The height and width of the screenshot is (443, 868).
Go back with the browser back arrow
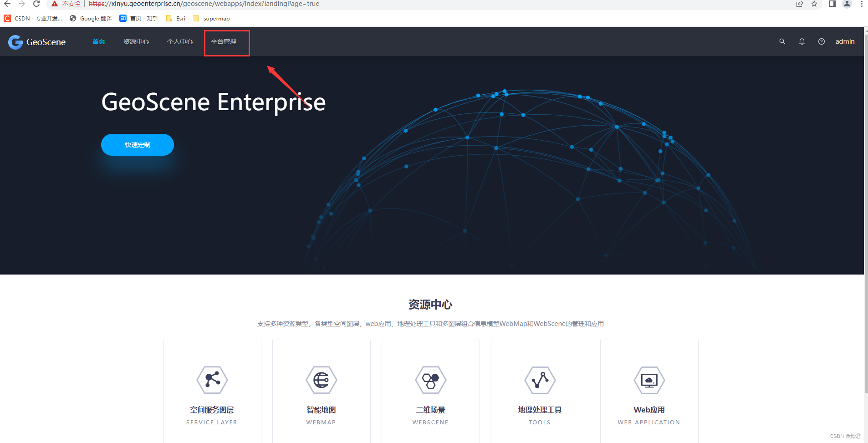tap(7, 4)
